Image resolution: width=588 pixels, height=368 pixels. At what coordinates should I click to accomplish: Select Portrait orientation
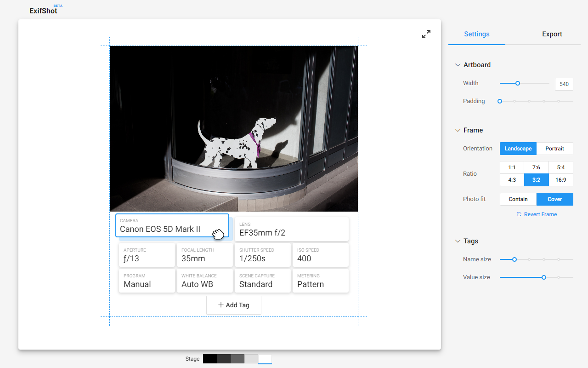(555, 149)
